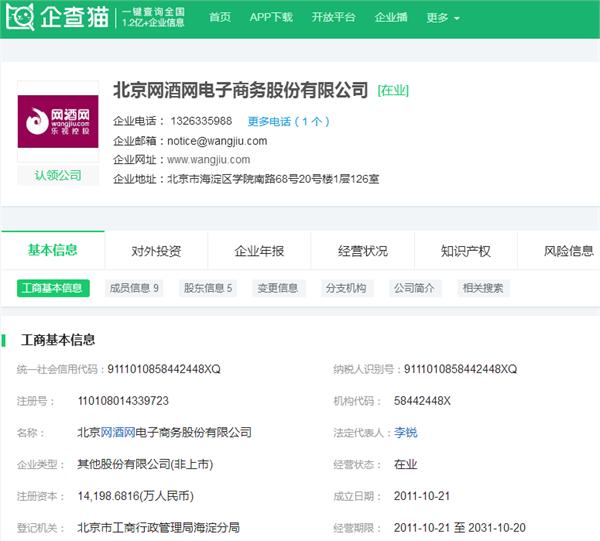Switch to the 对外投资 tab

pyautogui.click(x=156, y=251)
